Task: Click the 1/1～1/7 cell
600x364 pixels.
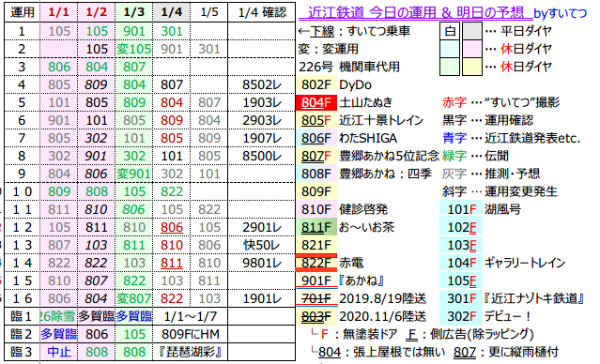Action: click(191, 316)
